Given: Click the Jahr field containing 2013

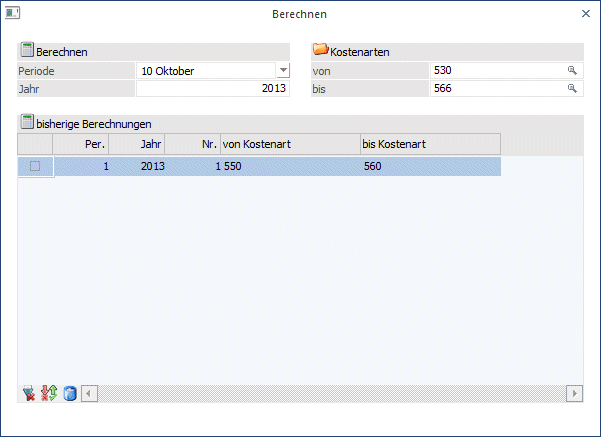Looking at the screenshot, I should [212, 89].
